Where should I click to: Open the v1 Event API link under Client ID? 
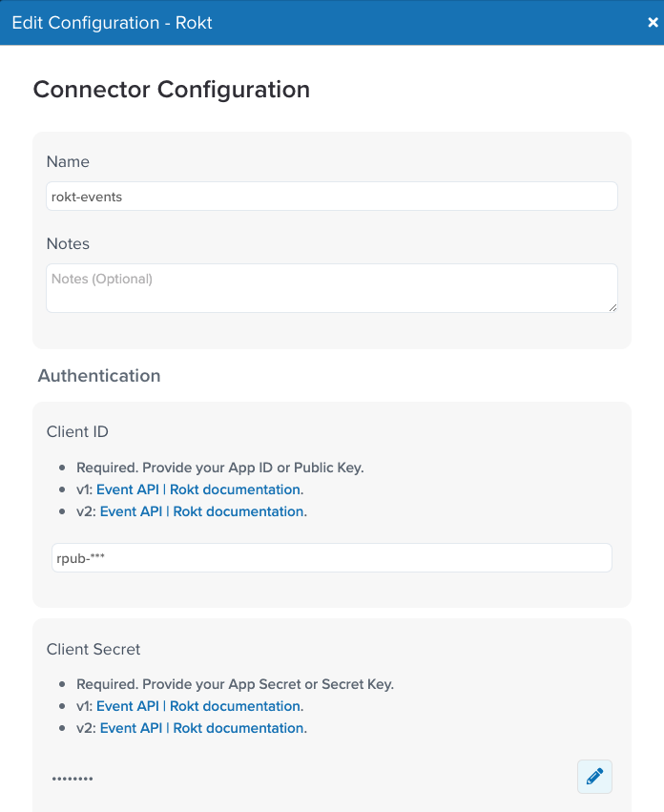(128, 489)
